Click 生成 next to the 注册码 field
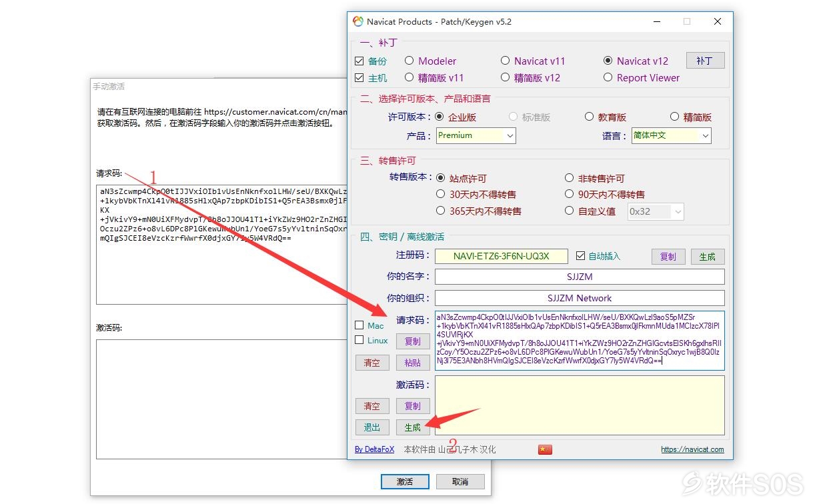 (x=708, y=257)
